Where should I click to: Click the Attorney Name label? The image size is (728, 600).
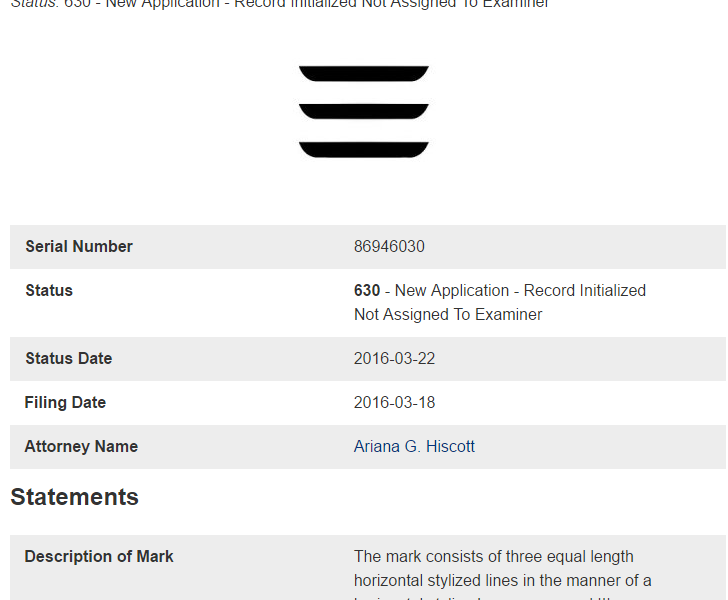pyautogui.click(x=81, y=447)
